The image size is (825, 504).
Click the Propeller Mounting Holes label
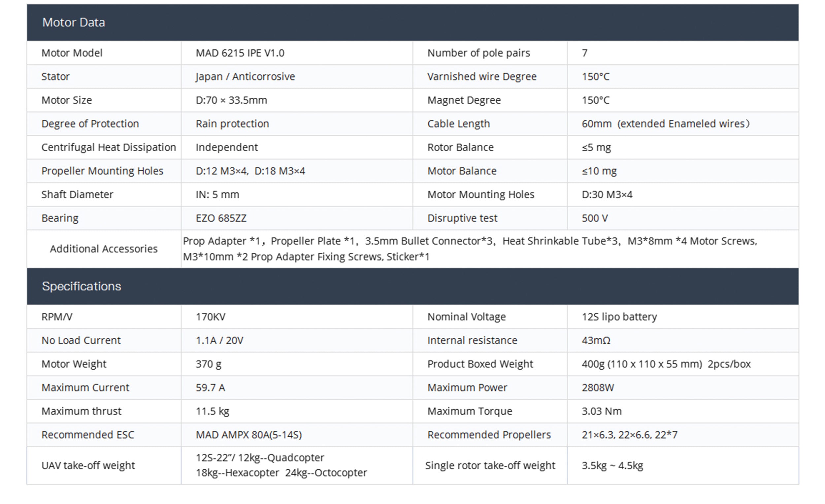point(102,171)
